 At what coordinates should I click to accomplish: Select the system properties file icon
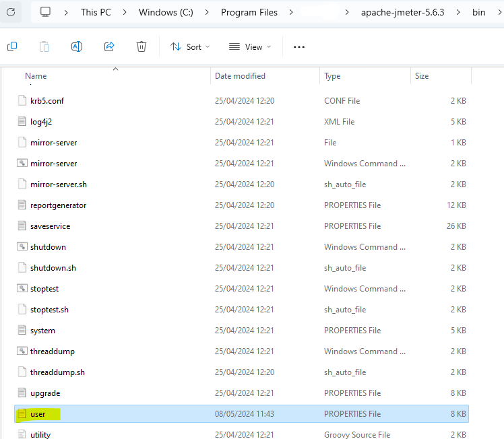point(22,330)
